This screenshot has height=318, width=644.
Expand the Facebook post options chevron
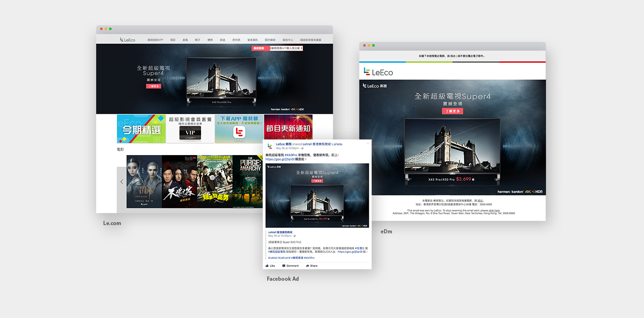pyautogui.click(x=368, y=144)
